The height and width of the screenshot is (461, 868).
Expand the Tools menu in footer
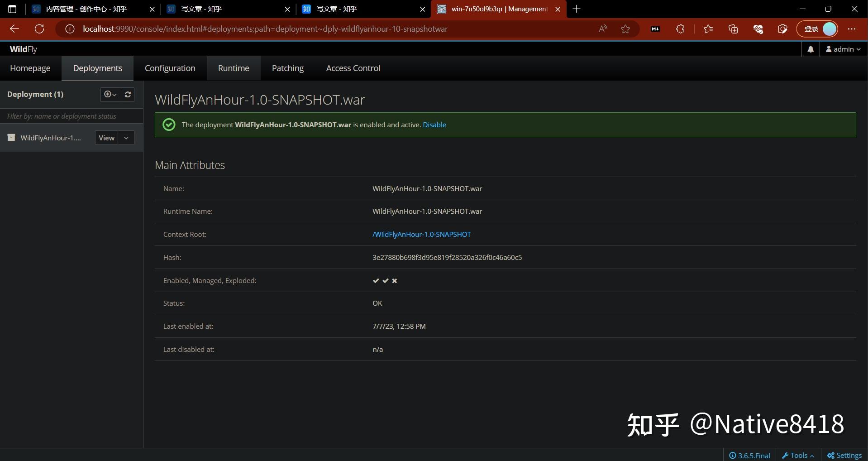click(x=798, y=455)
